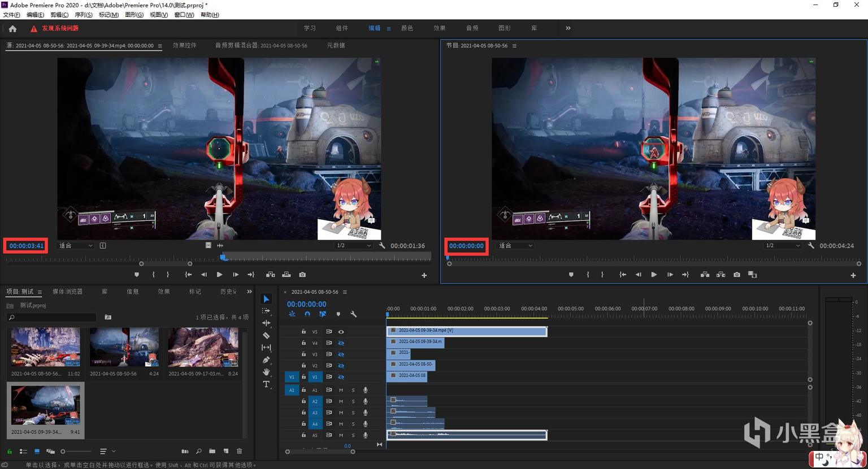This screenshot has width=868, height=469.
Task: Click Automate to Sequence icon
Action: [185, 451]
